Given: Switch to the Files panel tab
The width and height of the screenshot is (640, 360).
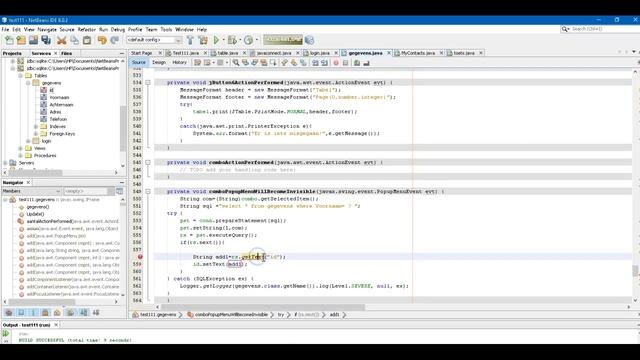Looking at the screenshot, I should point(66,53).
